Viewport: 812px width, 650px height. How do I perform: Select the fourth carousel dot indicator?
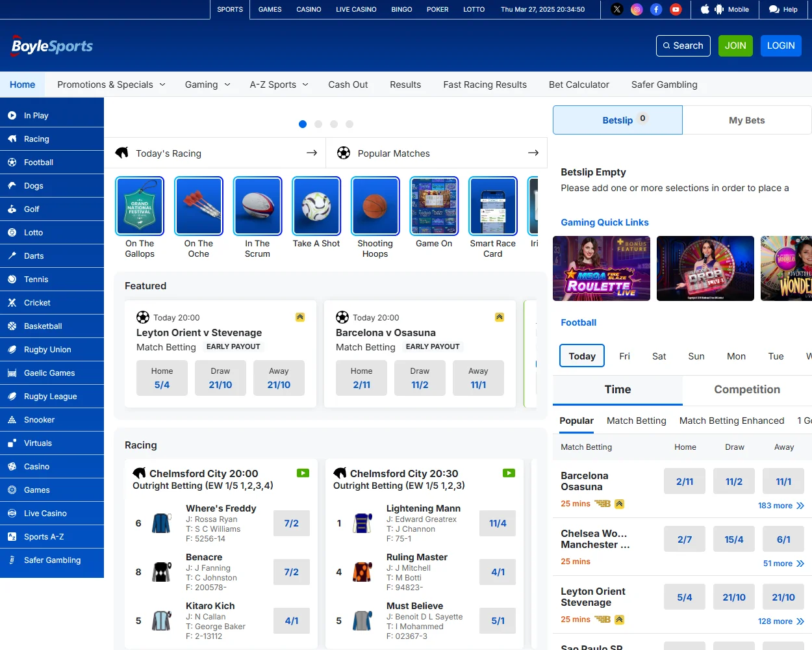click(x=349, y=124)
